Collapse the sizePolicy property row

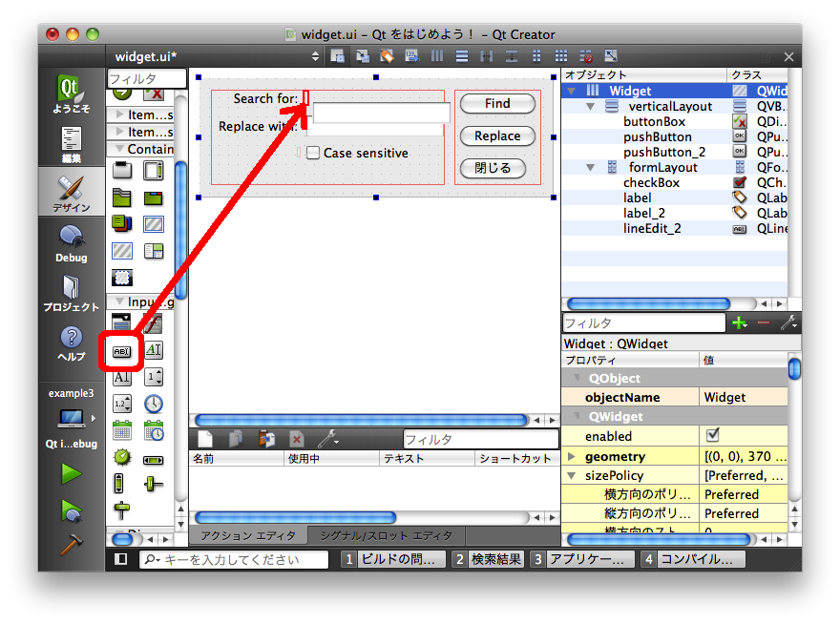(572, 475)
